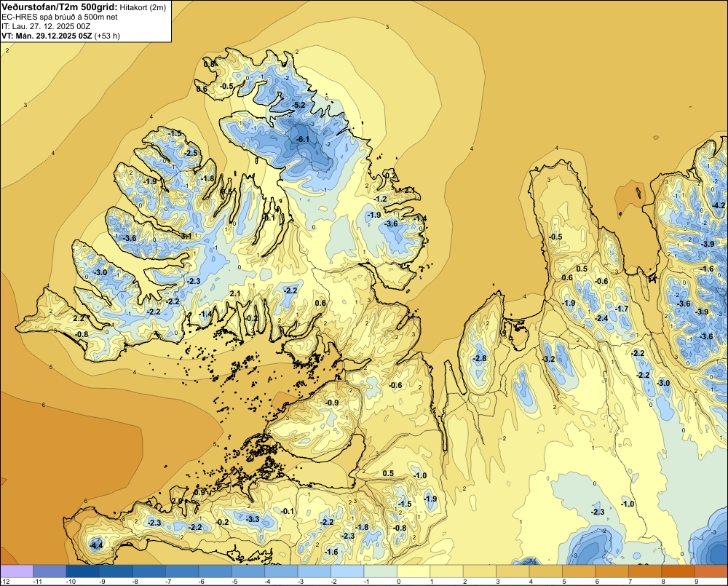Screen dimensions: 728x586
Task: Click the 'IT: Lau. 27. 12. 2025 00Z' line
Action: pyautogui.click(x=46, y=26)
